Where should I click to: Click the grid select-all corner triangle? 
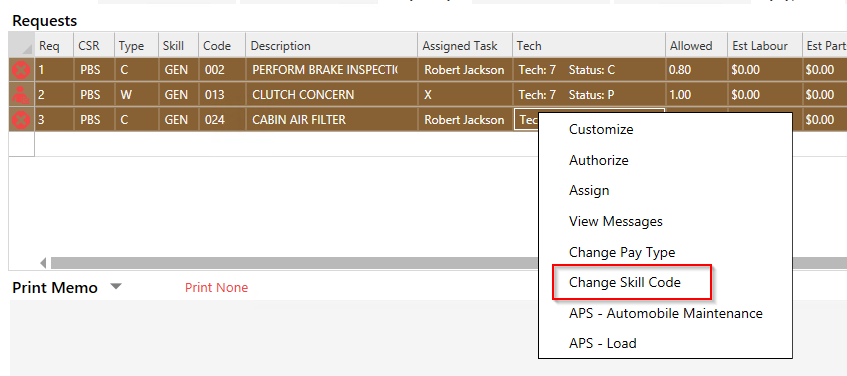click(x=22, y=46)
